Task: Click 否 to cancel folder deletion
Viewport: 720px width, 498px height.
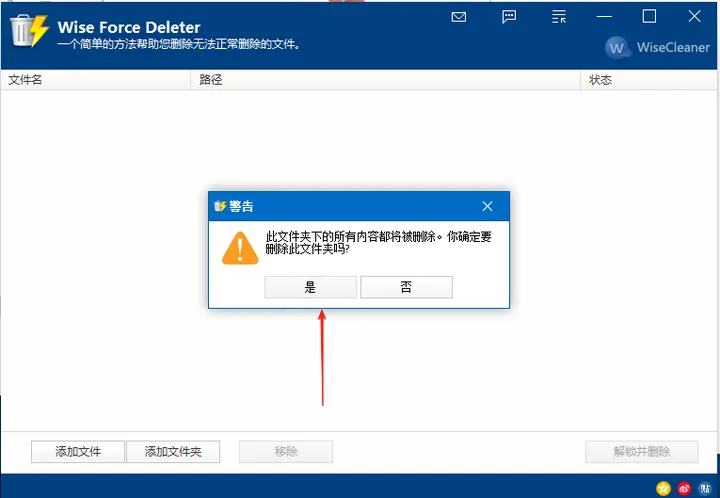Action: click(406, 287)
